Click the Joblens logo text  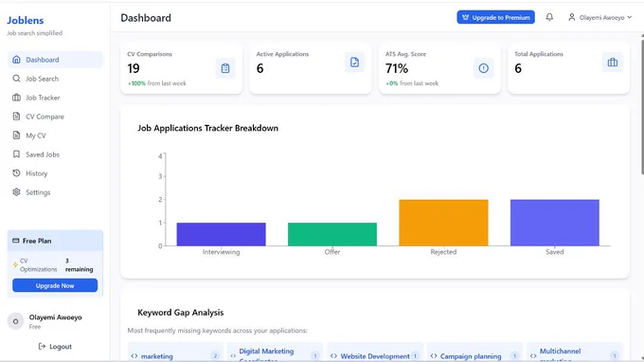[x=25, y=20]
